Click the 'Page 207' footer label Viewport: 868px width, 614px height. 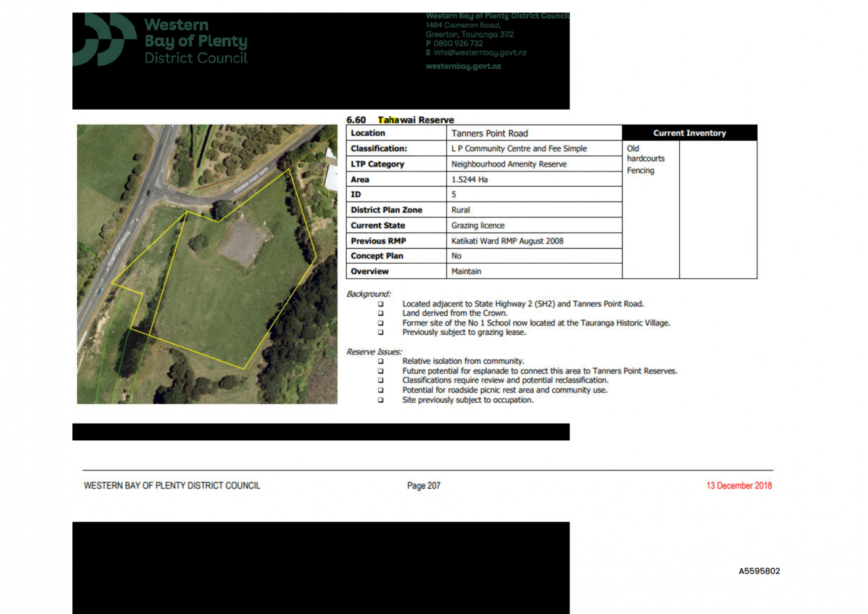pos(424,485)
